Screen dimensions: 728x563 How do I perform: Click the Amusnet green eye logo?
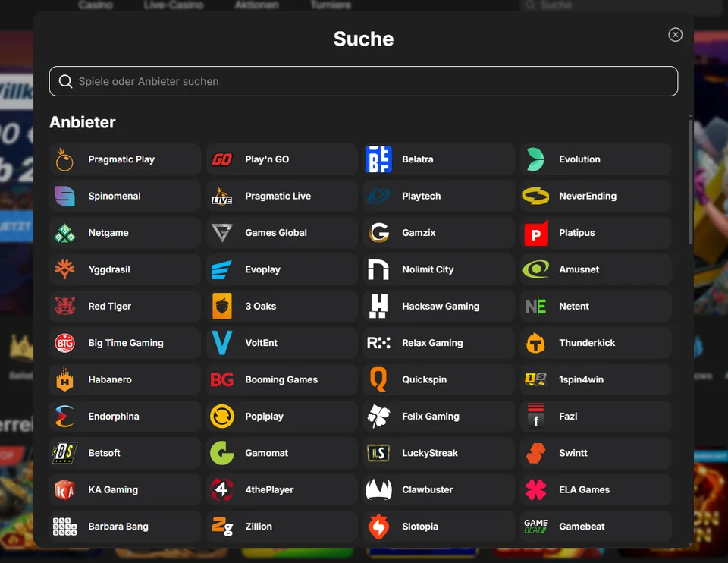[x=535, y=269]
